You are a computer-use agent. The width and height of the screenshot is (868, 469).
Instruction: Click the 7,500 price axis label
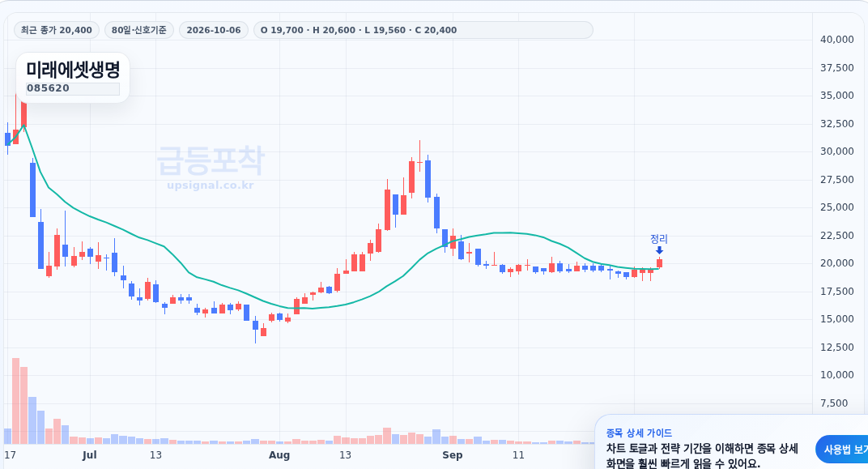(x=834, y=403)
